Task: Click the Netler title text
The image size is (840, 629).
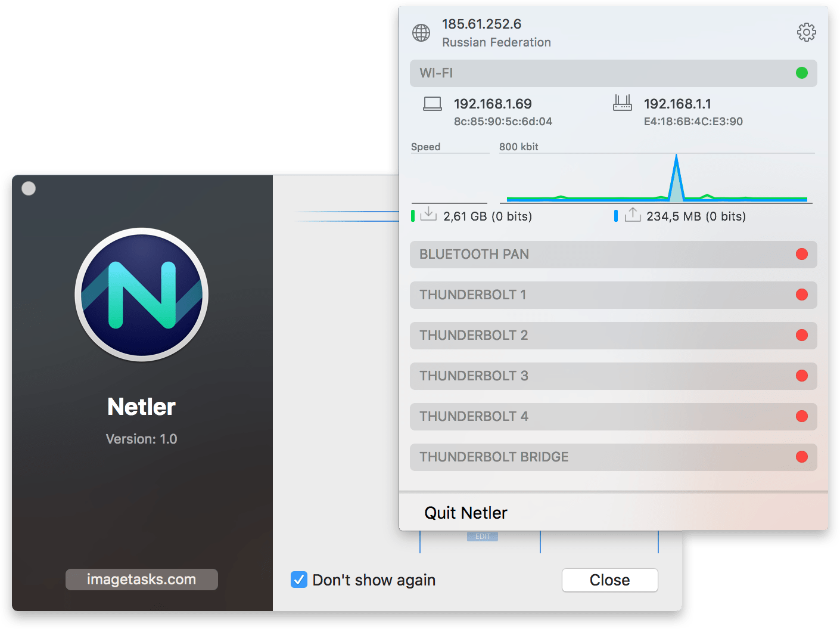Action: (141, 407)
